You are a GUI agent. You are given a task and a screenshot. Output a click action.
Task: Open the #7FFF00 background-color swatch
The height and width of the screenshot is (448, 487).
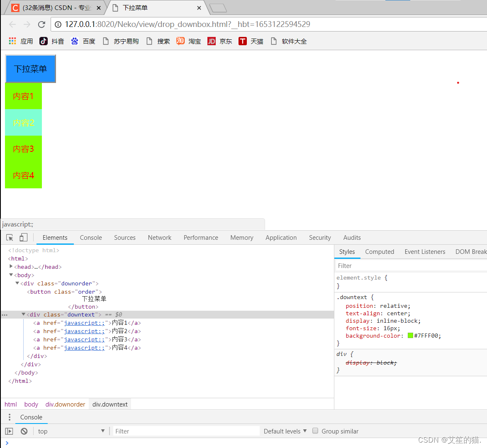[410, 335]
